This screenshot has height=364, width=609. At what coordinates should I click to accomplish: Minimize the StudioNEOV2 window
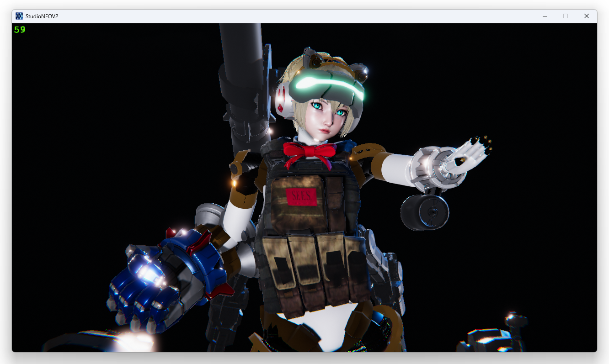point(545,16)
